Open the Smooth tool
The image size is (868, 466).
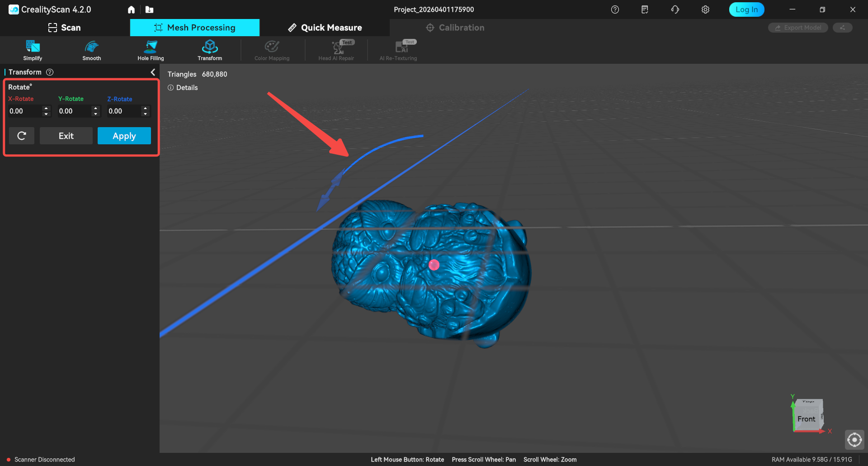pyautogui.click(x=91, y=50)
